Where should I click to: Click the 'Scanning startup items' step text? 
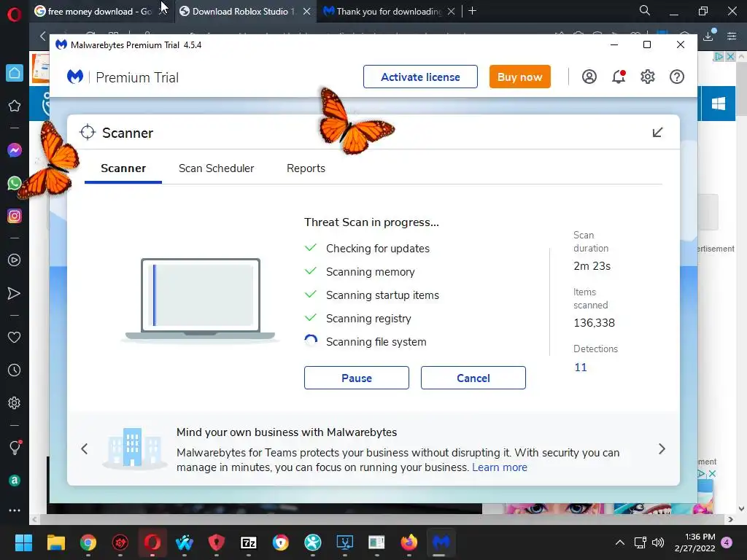coord(382,295)
